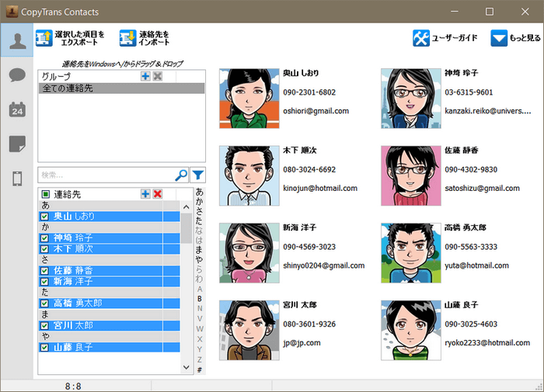Click the photo of 奥山 しおり

click(249, 99)
